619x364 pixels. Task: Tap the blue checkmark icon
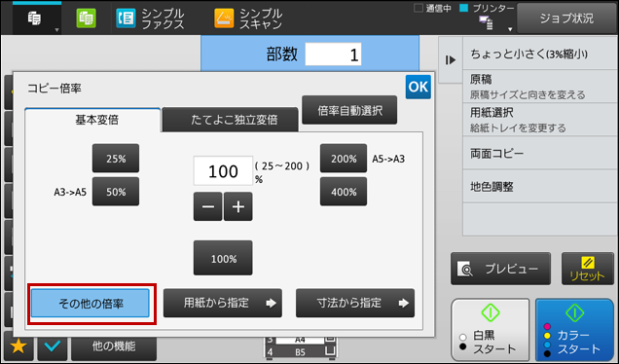pos(53,346)
